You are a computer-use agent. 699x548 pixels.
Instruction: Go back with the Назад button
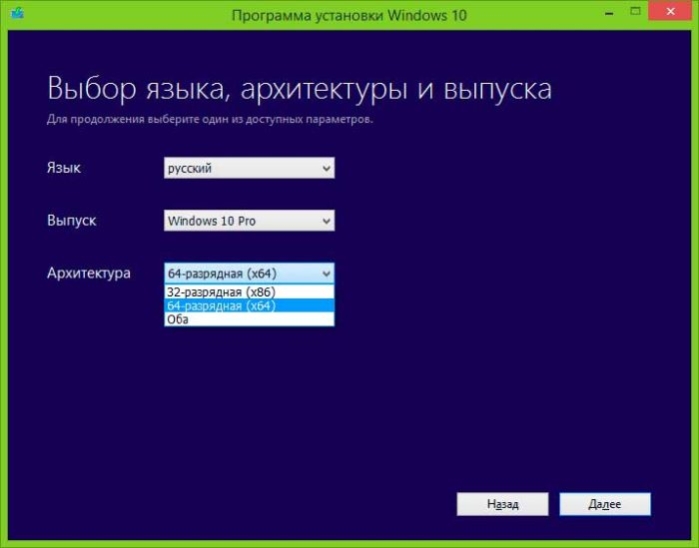502,504
